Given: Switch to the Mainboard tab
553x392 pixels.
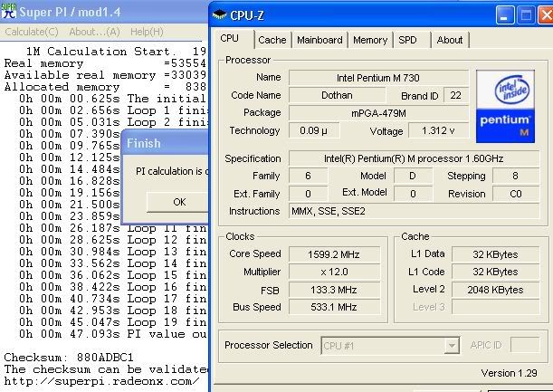Looking at the screenshot, I should pos(319,41).
